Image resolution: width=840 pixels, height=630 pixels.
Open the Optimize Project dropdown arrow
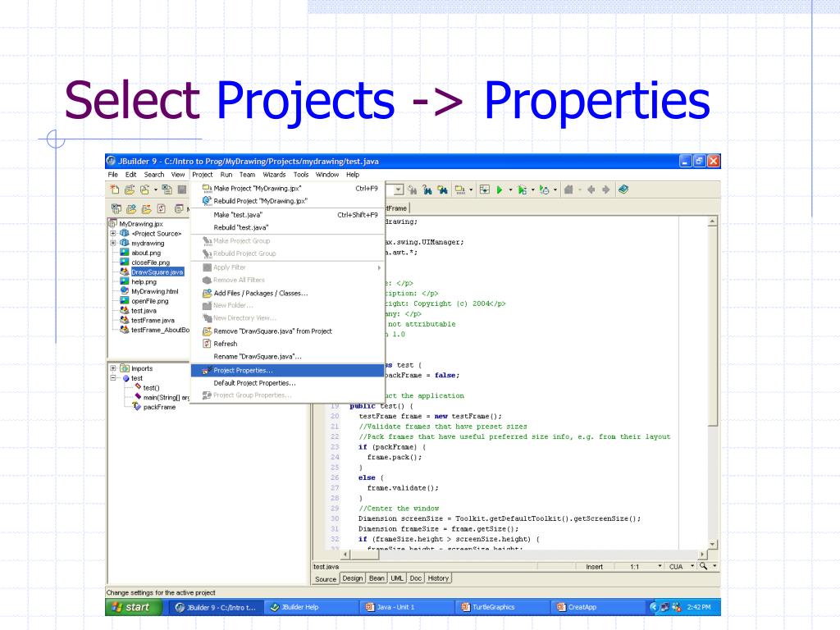(x=555, y=189)
